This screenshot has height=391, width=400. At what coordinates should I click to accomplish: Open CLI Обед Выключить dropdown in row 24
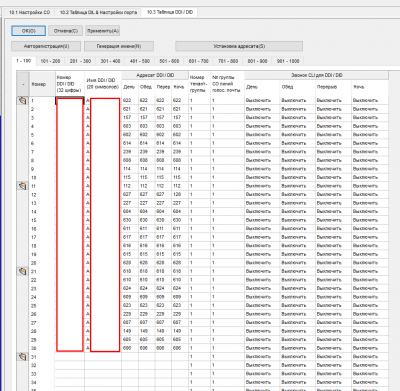point(297,297)
